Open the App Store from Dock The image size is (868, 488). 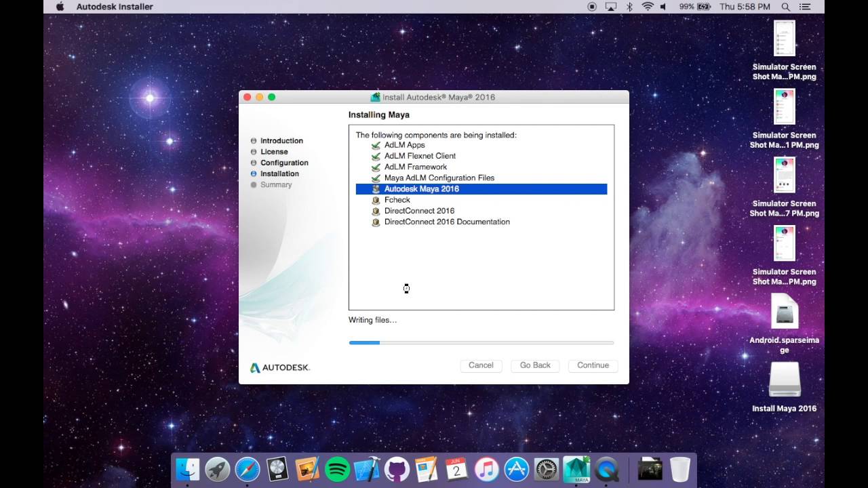[517, 469]
